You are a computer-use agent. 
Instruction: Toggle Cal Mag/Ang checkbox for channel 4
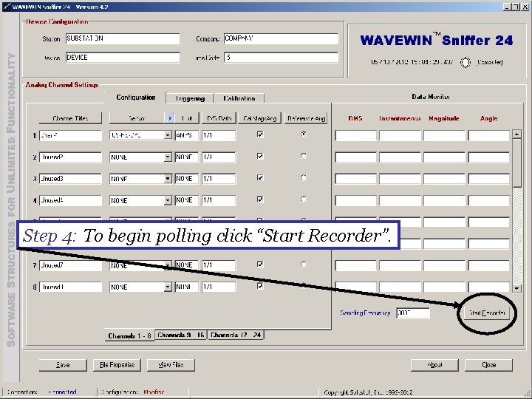tap(260, 199)
